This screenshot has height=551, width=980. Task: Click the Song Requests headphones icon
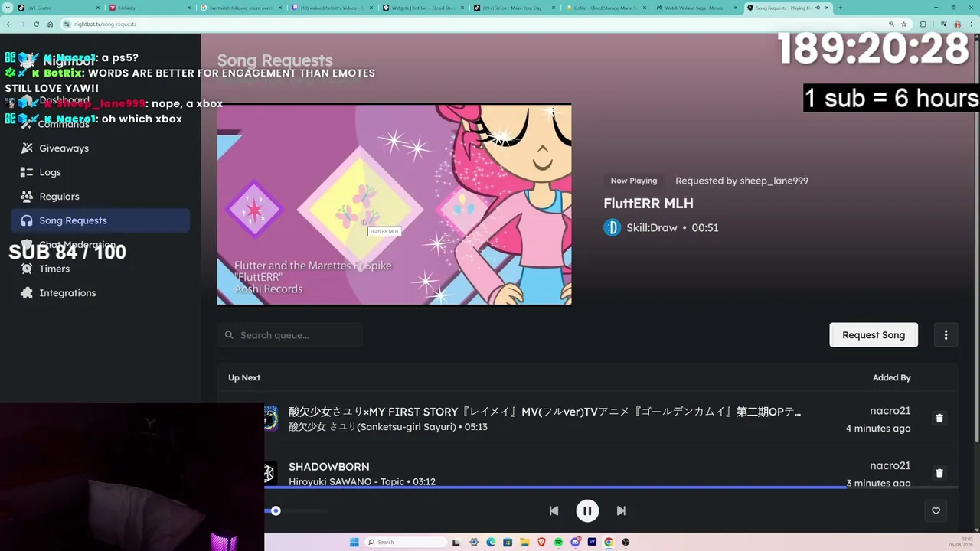pos(27,220)
